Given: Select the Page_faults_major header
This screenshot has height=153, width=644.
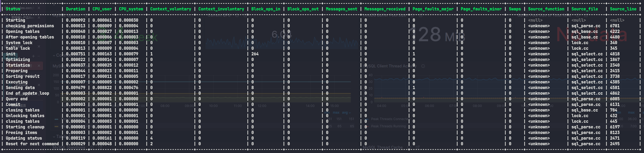Looking at the screenshot, I should pyautogui.click(x=433, y=9).
